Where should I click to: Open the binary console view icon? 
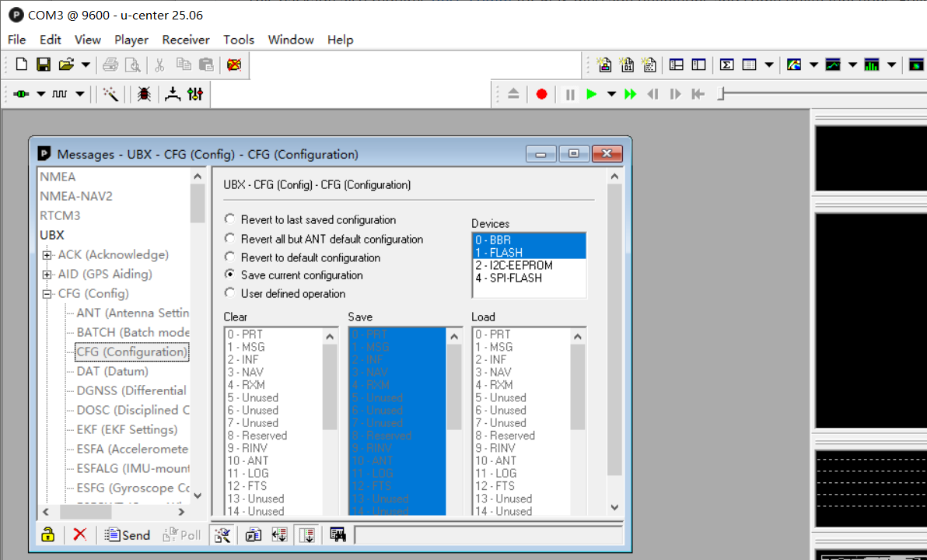tap(627, 65)
